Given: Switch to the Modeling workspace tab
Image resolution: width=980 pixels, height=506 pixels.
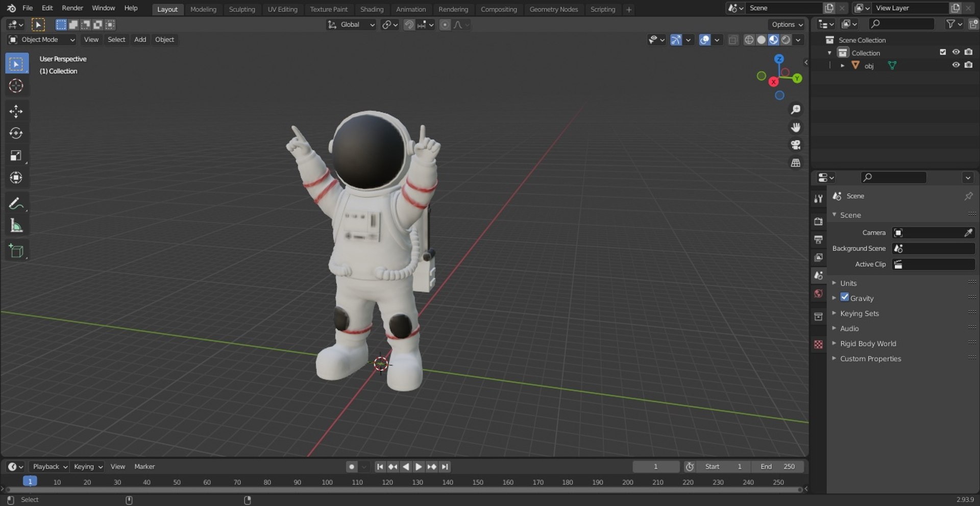Looking at the screenshot, I should (x=203, y=9).
